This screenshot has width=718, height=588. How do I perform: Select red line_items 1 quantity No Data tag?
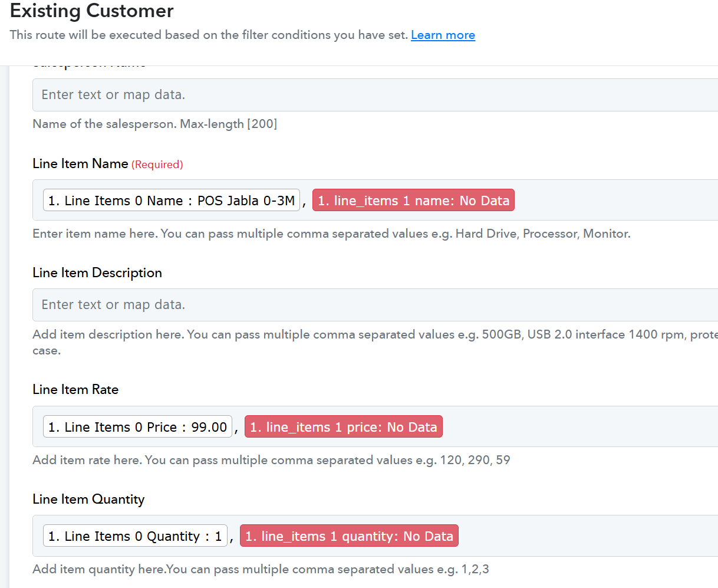pyautogui.click(x=349, y=536)
